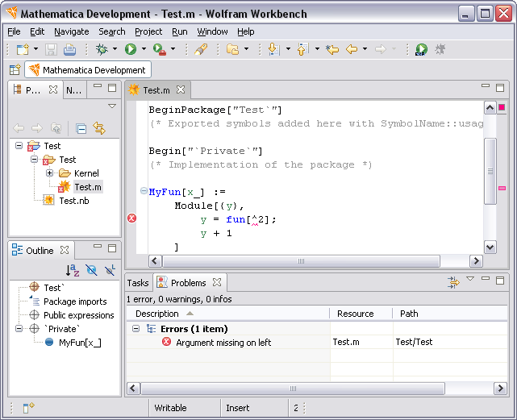Toggle the rightmost Outline filter icon

[x=110, y=270]
